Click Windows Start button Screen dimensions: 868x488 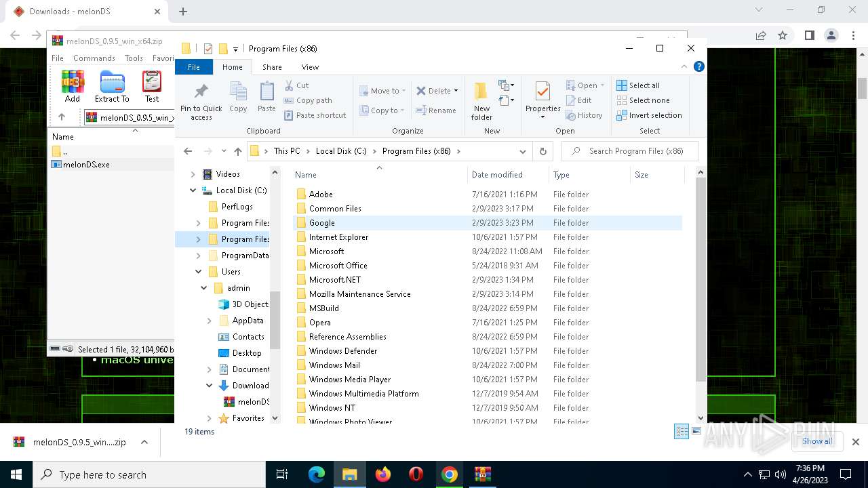(x=16, y=474)
